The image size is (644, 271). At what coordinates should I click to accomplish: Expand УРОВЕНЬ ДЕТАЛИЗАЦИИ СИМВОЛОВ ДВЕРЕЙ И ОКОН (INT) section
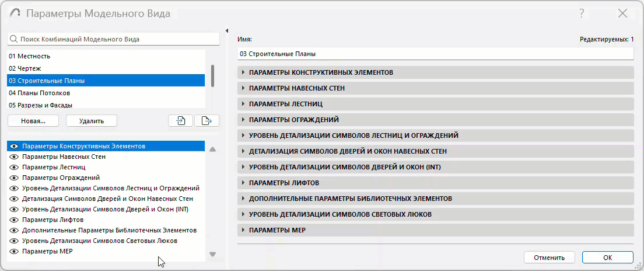pos(436,167)
